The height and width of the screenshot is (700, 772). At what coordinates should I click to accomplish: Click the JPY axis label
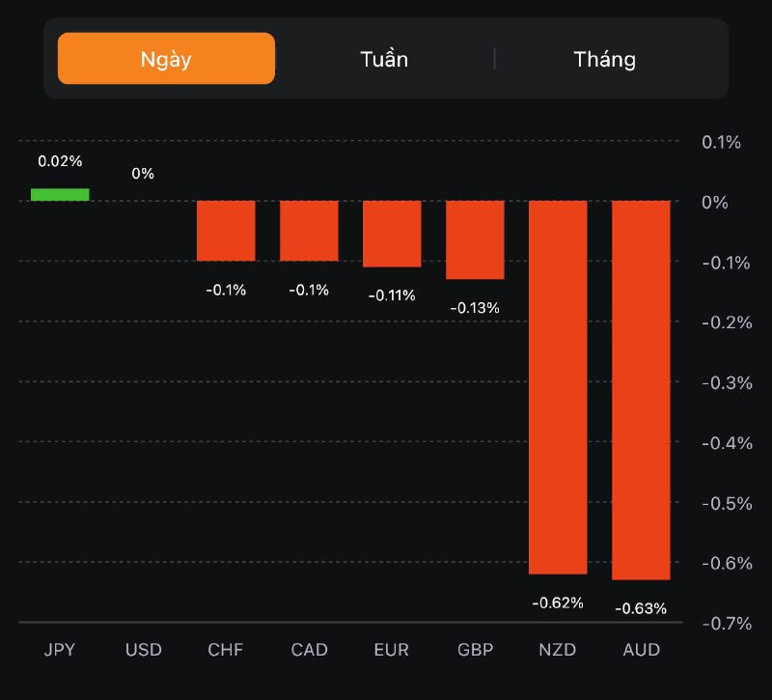click(60, 650)
